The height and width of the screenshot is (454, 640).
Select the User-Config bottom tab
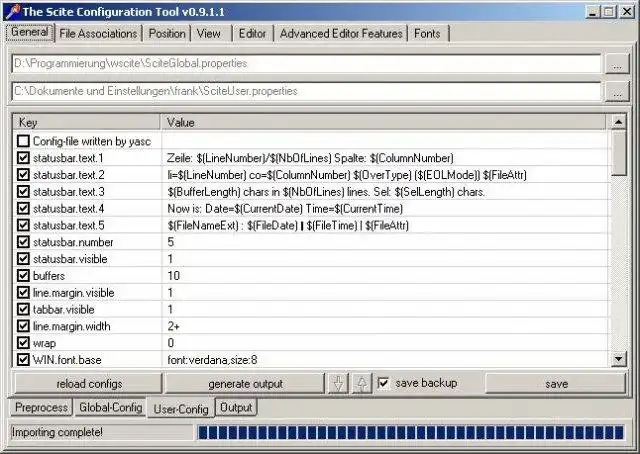point(181,409)
